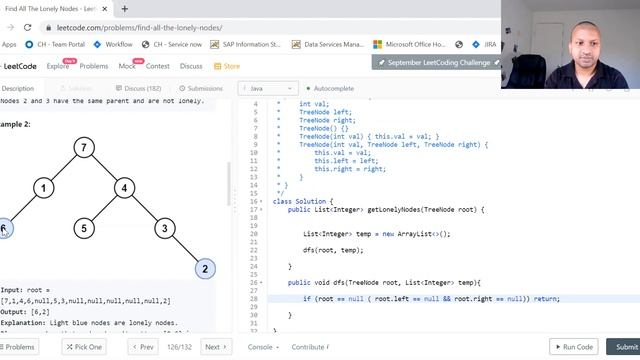This screenshot has width=640, height=360.
Task: Go forward in browser history
Action: 11,27
